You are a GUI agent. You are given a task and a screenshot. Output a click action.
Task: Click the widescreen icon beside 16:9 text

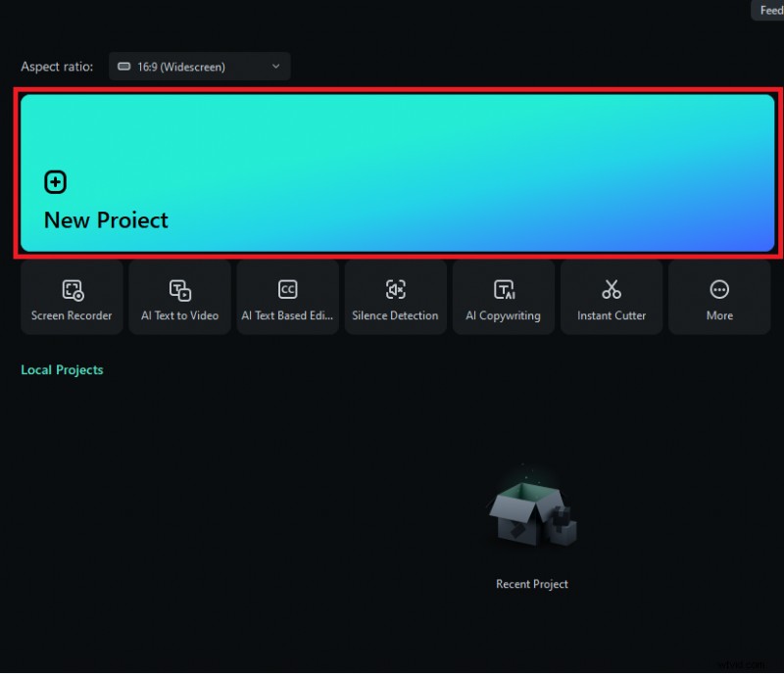coord(124,67)
